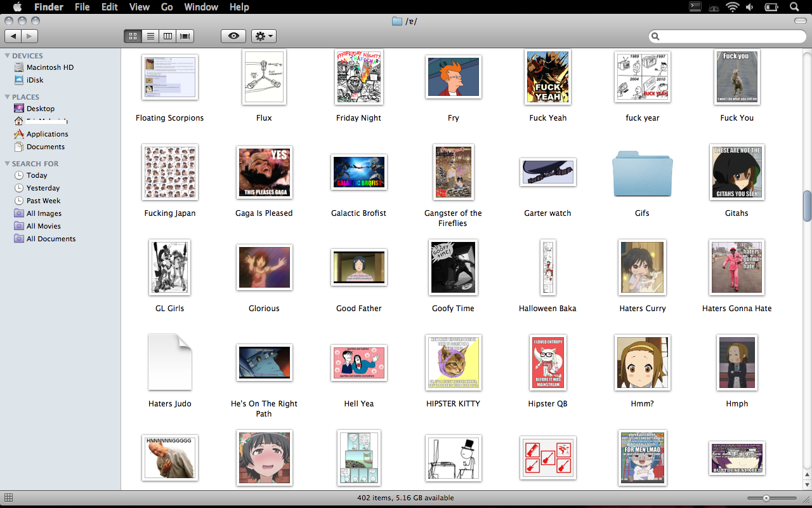Click the Garter watch file name
Image resolution: width=812 pixels, height=508 pixels.
click(x=547, y=213)
